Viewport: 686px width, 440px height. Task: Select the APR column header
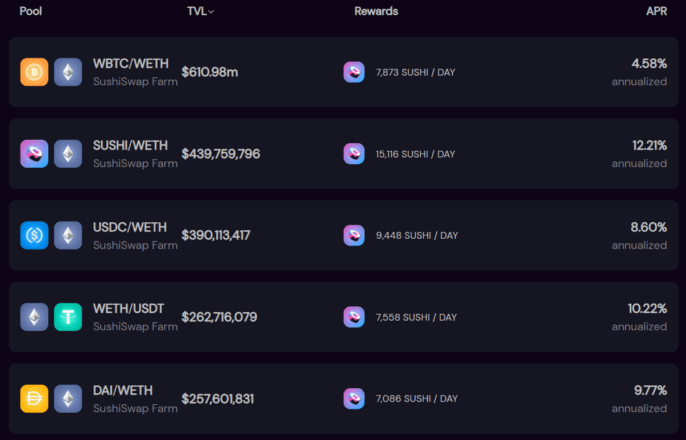tap(657, 11)
